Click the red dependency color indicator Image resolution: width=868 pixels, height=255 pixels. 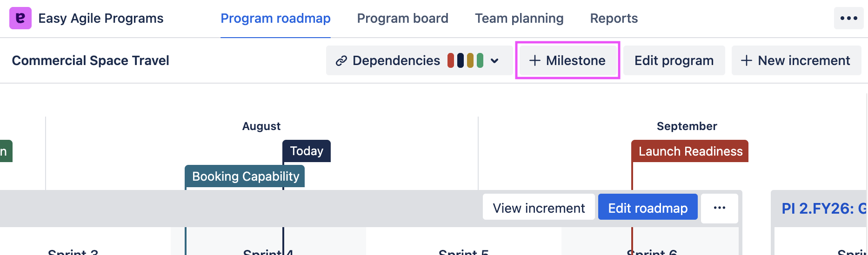click(451, 60)
